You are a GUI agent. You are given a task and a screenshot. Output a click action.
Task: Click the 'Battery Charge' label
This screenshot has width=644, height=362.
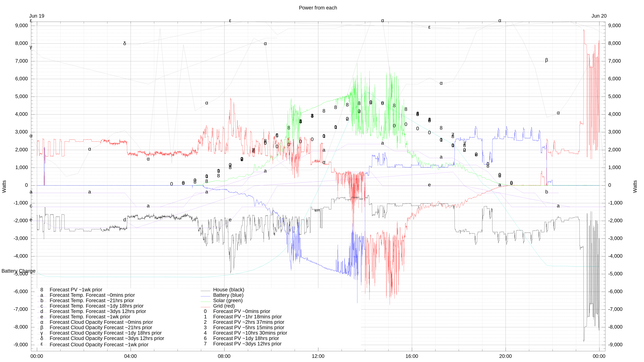click(18, 271)
